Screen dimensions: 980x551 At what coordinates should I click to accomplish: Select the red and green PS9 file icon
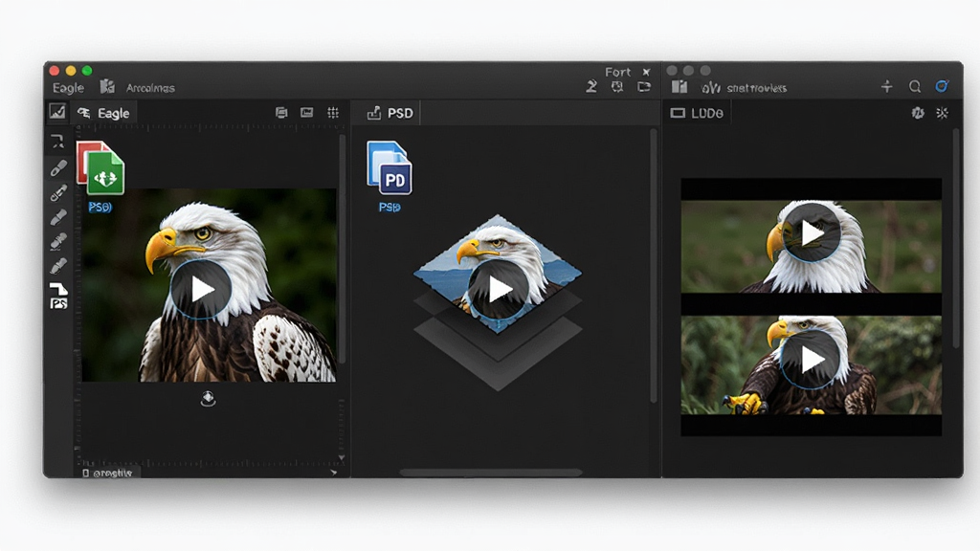tap(100, 168)
